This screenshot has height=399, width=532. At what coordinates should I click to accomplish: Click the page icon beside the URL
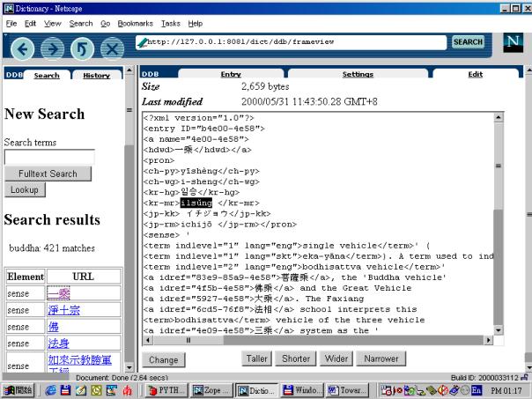(x=142, y=42)
